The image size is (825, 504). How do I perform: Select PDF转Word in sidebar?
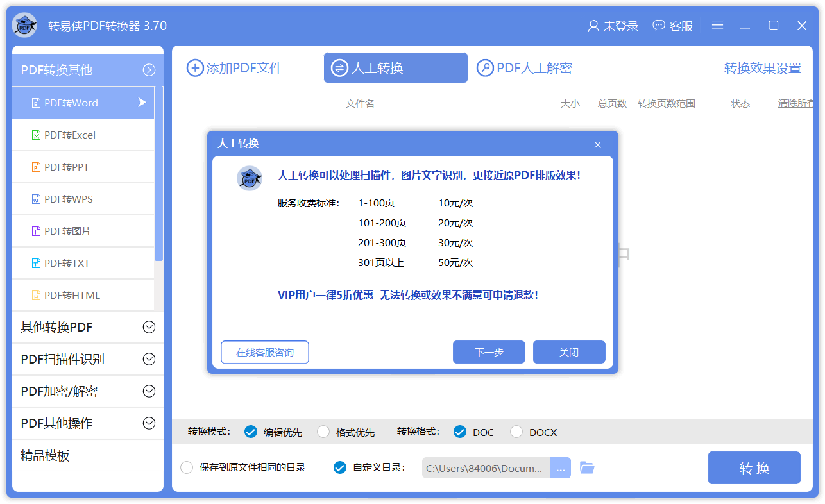coord(83,103)
